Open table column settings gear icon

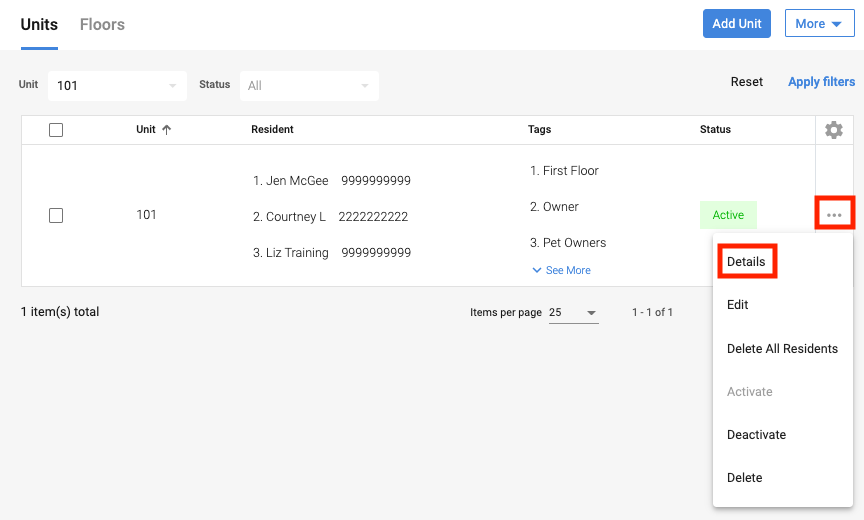(x=834, y=130)
